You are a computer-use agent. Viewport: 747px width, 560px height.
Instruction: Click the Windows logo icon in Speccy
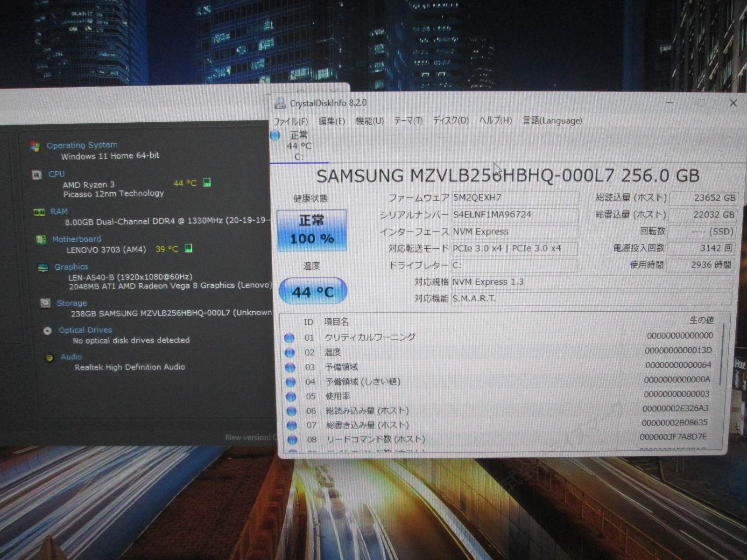click(x=34, y=146)
